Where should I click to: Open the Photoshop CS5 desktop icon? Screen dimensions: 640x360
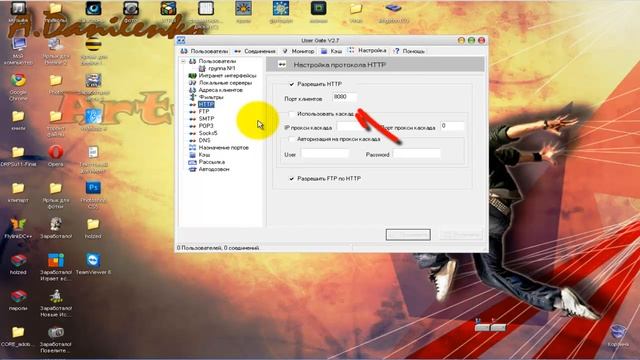click(x=93, y=188)
